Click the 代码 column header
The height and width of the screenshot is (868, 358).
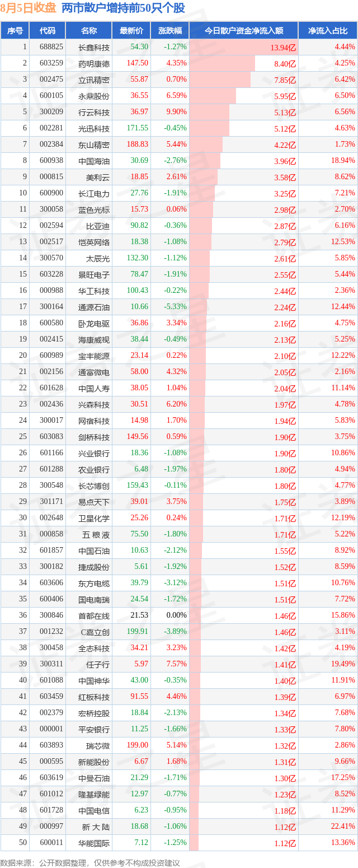[48, 31]
